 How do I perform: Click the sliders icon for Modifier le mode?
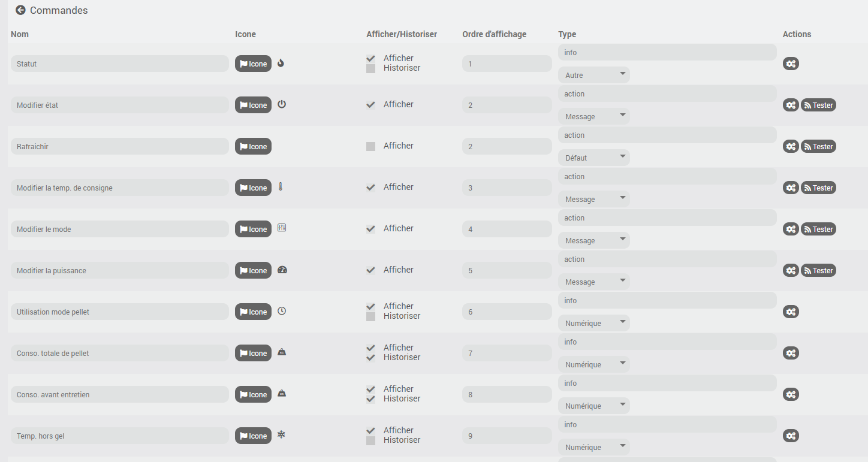(282, 228)
